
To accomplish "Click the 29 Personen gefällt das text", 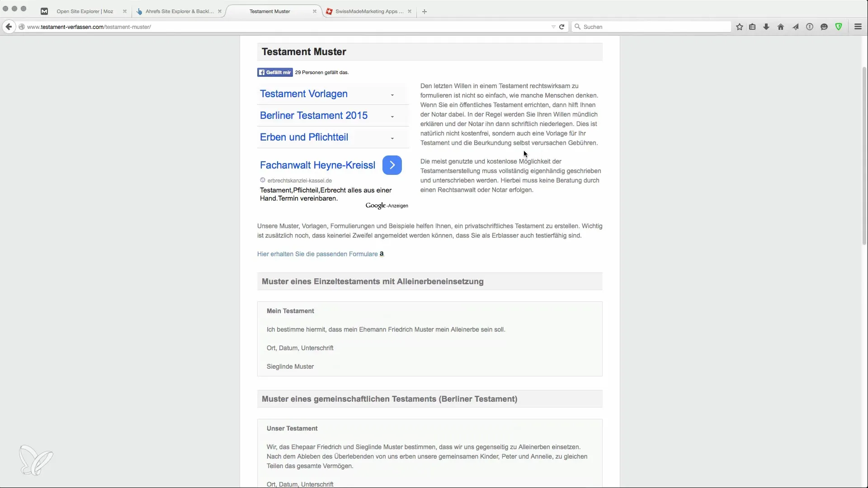I will click(322, 72).
